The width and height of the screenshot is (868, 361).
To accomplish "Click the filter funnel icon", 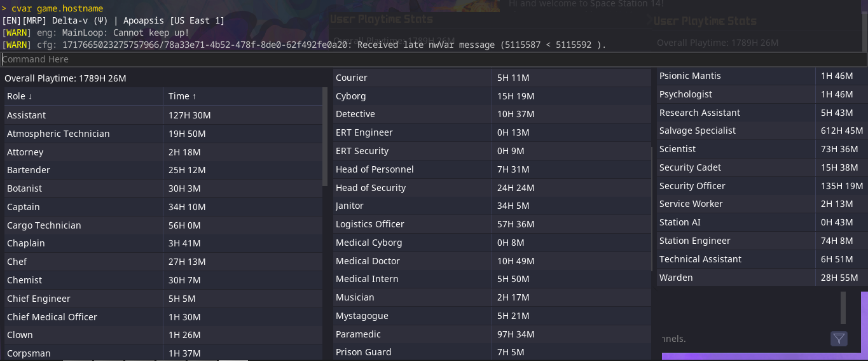I will (x=839, y=339).
